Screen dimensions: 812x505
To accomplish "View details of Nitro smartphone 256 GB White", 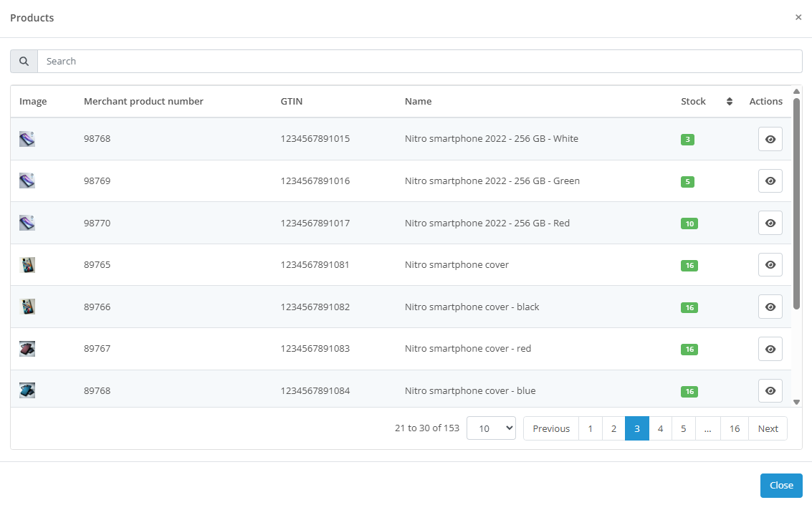I will [770, 139].
